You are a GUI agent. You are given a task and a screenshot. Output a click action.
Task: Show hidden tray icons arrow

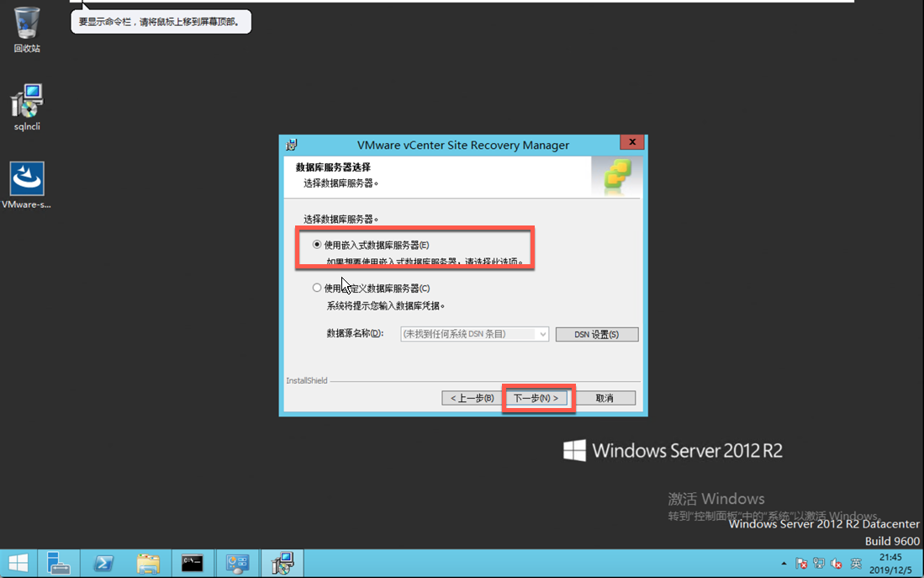click(x=784, y=564)
